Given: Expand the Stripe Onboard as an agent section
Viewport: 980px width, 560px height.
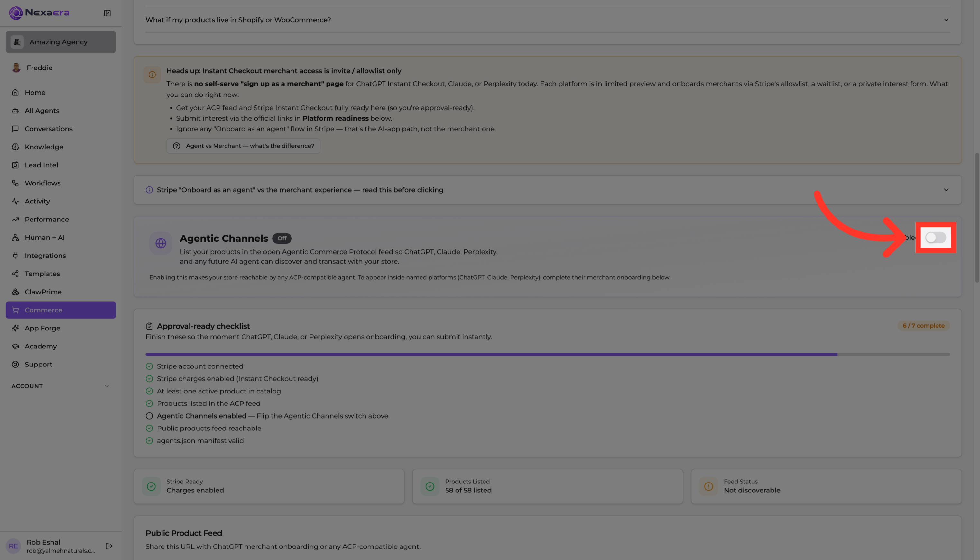Looking at the screenshot, I should click(x=547, y=190).
